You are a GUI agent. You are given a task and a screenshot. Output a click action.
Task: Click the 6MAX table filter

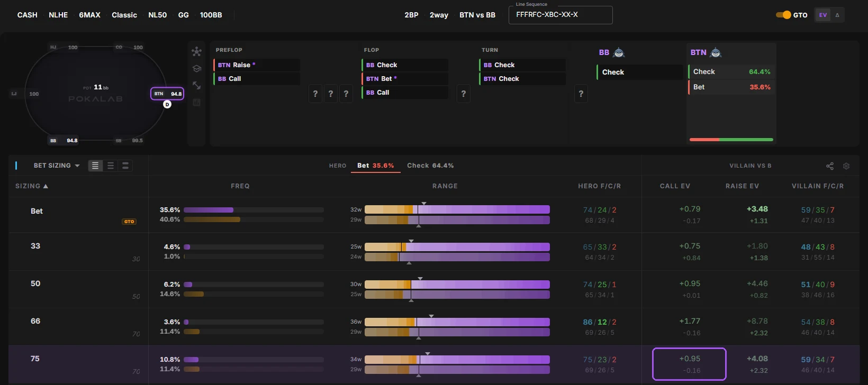pos(89,15)
